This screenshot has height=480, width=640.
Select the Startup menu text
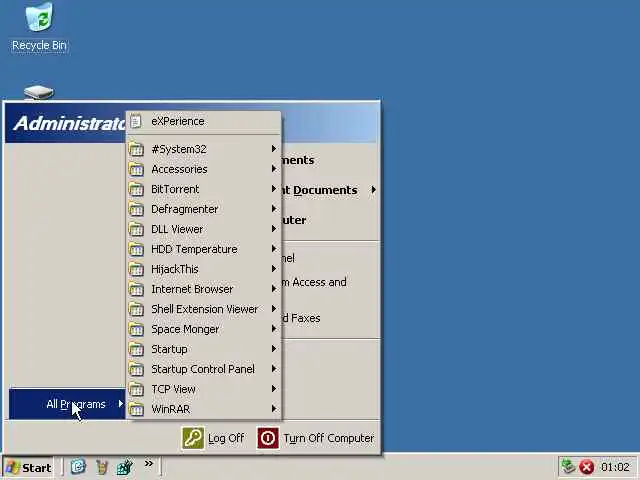(169, 349)
